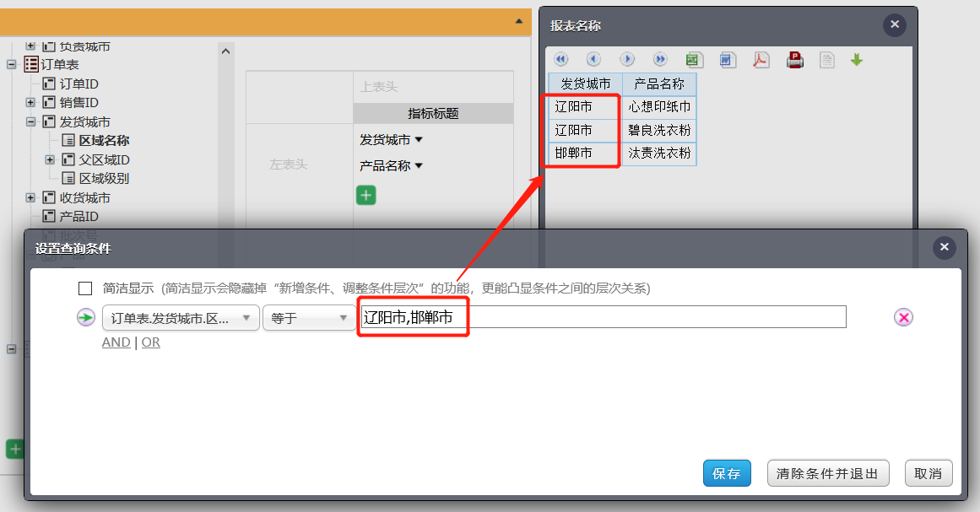Click the grey document icon in report toolbar
980x512 pixels.
click(827, 60)
